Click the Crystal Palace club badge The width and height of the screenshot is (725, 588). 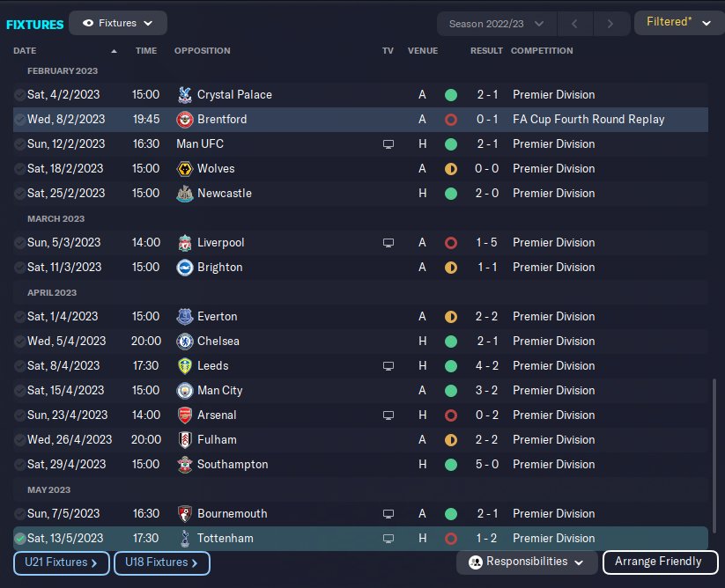(185, 94)
